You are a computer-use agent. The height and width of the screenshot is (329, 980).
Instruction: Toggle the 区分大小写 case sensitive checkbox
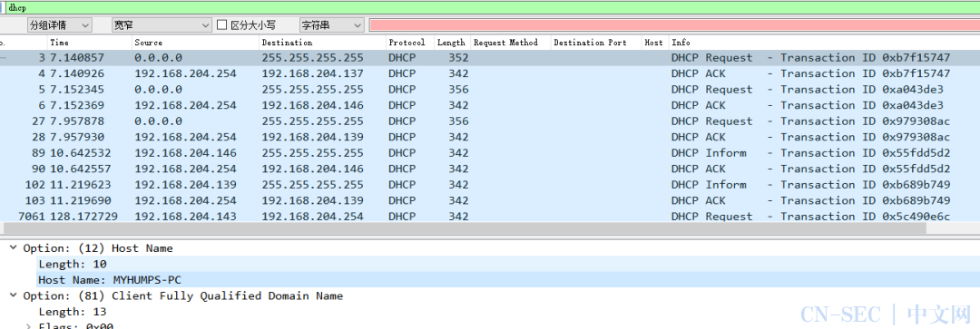pos(222,25)
